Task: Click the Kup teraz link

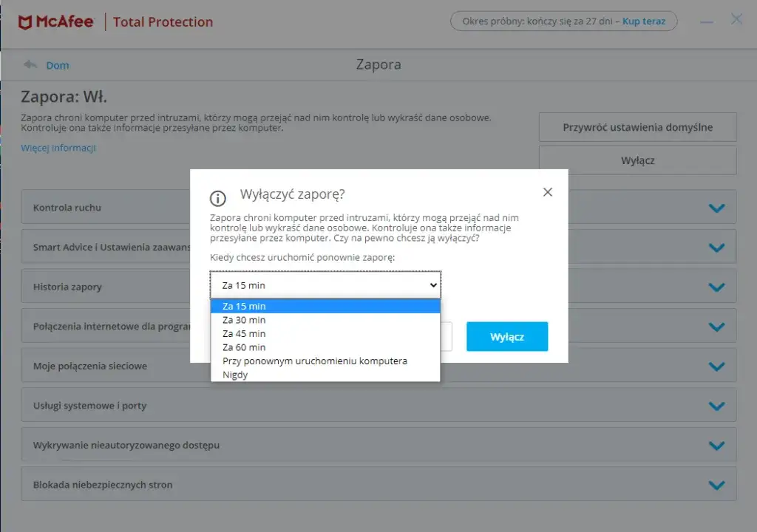Action: (644, 21)
